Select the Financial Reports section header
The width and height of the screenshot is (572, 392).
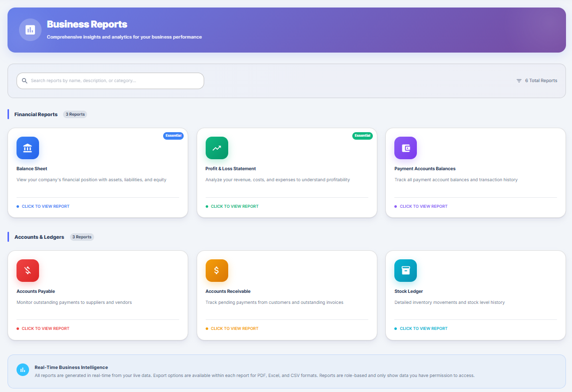click(x=35, y=114)
